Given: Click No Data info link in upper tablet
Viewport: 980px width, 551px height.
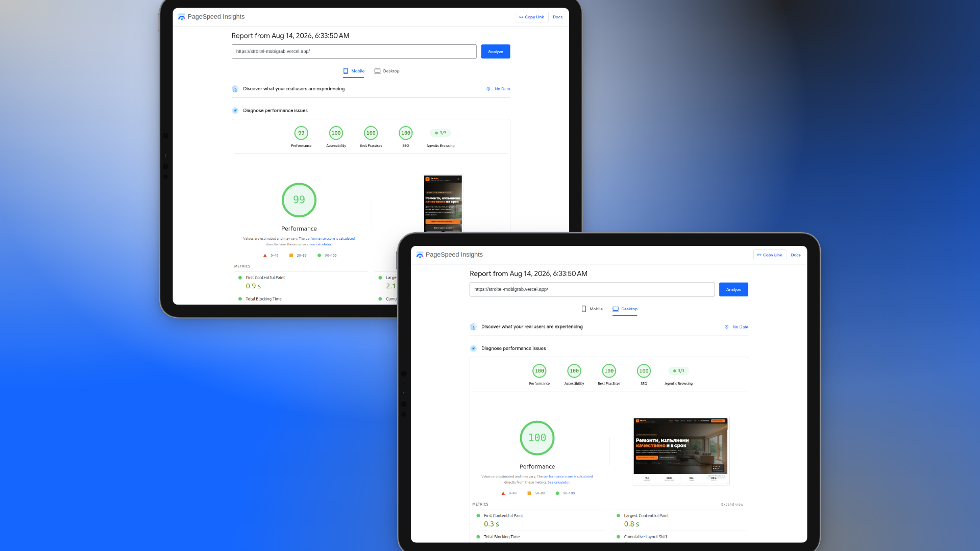Looking at the screenshot, I should [498, 89].
